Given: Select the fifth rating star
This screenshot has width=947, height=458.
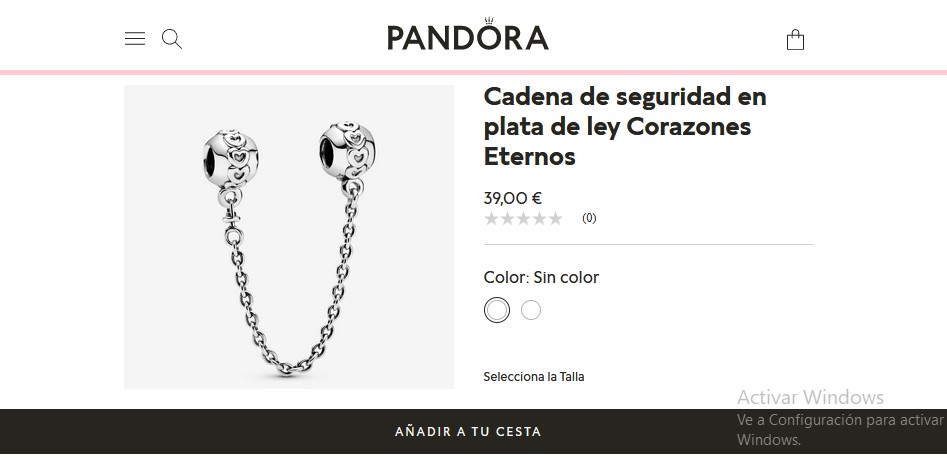Looking at the screenshot, I should point(554,219).
